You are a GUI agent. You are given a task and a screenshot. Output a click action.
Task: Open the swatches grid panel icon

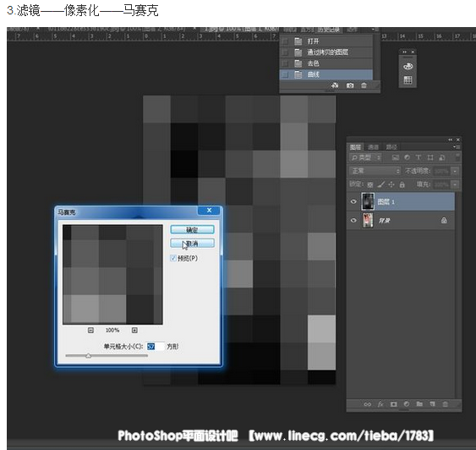tap(408, 80)
